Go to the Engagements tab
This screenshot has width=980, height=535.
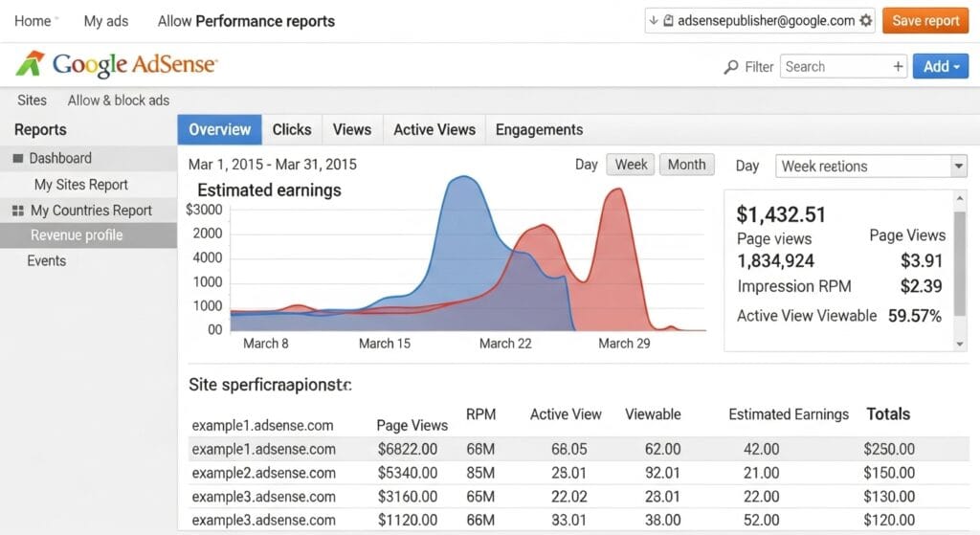540,129
